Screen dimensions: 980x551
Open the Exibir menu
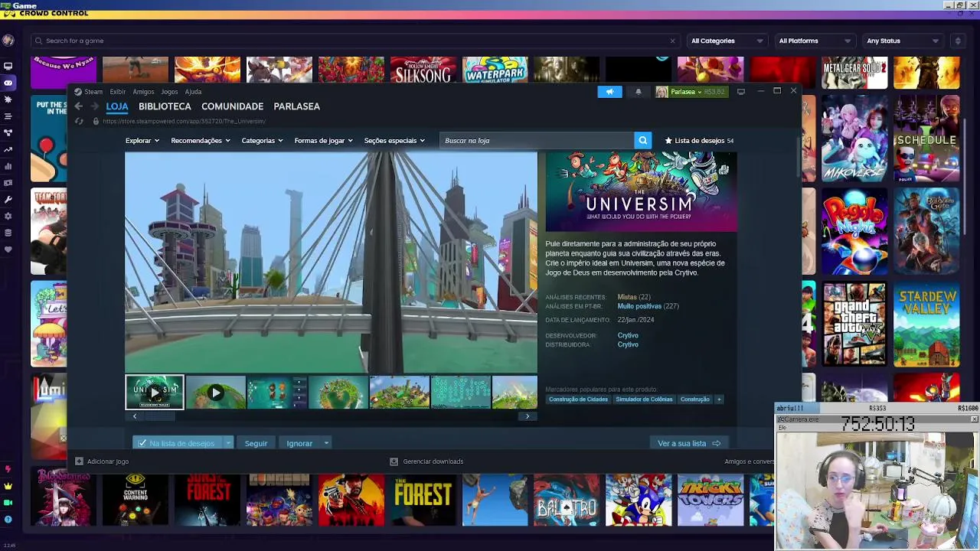point(117,92)
